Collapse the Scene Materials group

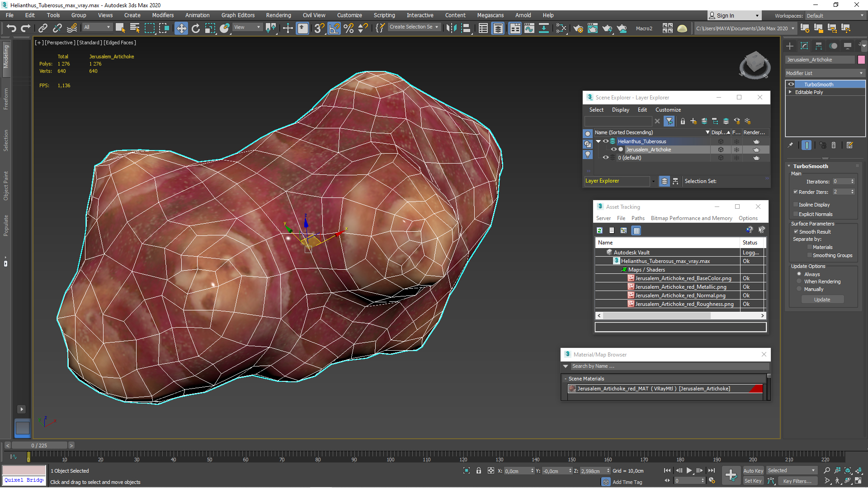tap(566, 379)
